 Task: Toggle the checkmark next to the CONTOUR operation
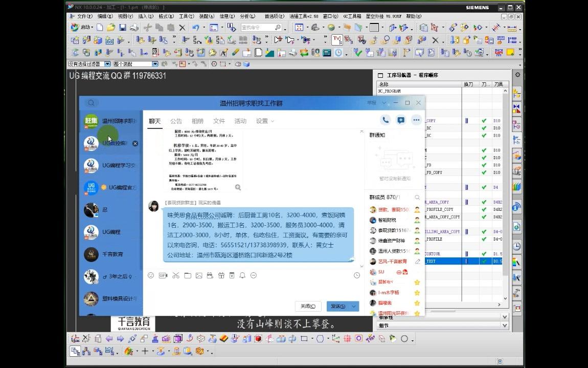tap(484, 253)
